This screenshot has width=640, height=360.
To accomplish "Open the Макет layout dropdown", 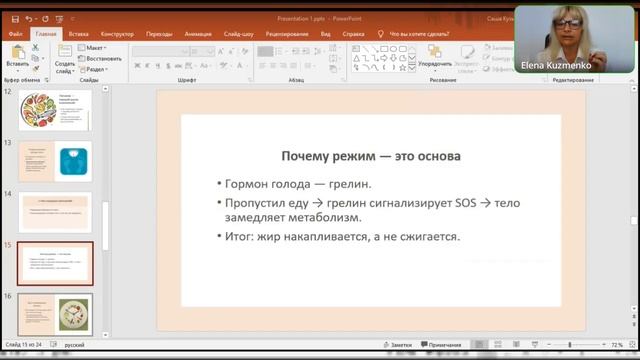I will pyautogui.click(x=92, y=48).
